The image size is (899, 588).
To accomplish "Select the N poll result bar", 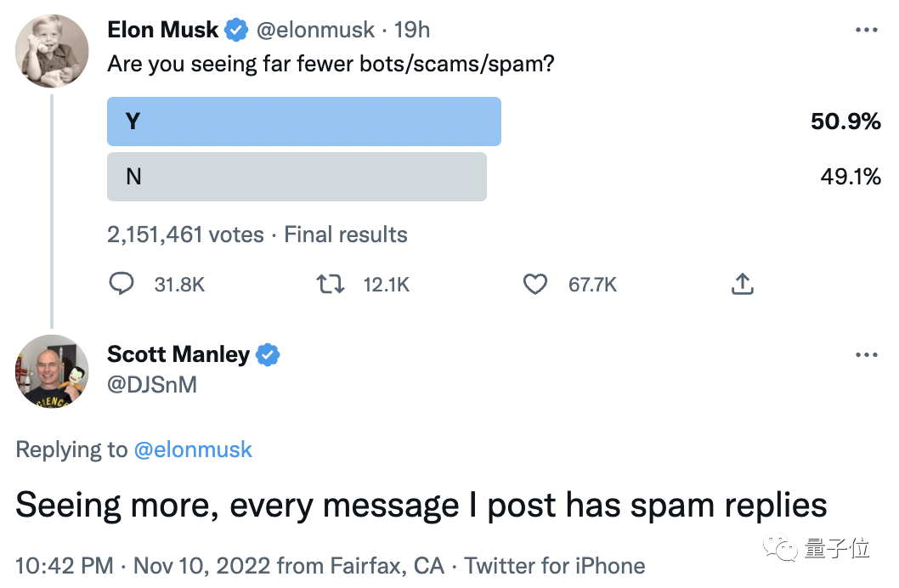I will tap(297, 177).
